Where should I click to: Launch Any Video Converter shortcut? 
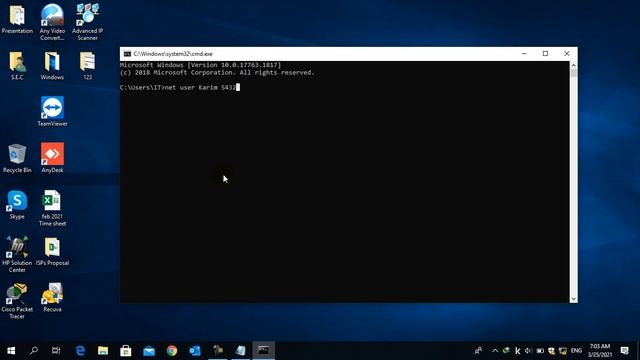click(x=52, y=22)
